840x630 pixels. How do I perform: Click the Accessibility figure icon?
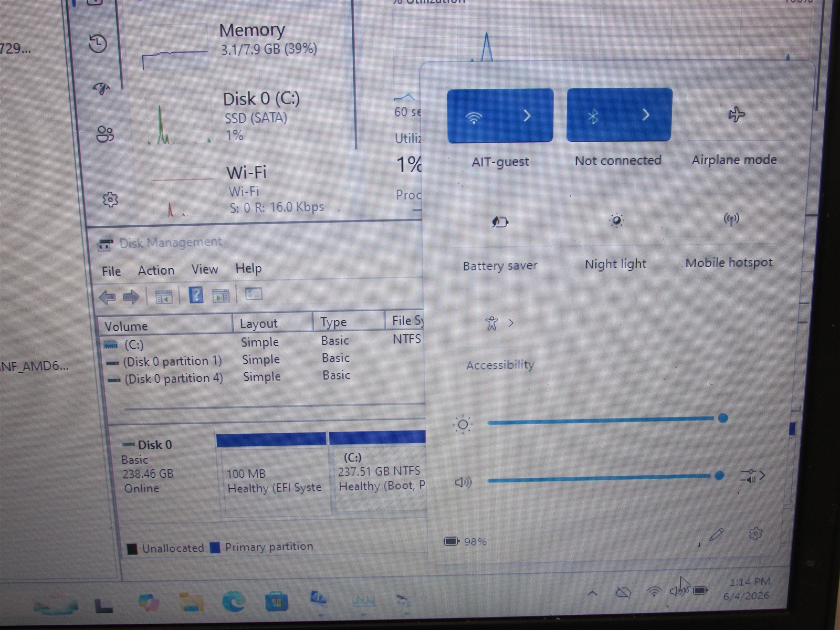click(x=491, y=323)
